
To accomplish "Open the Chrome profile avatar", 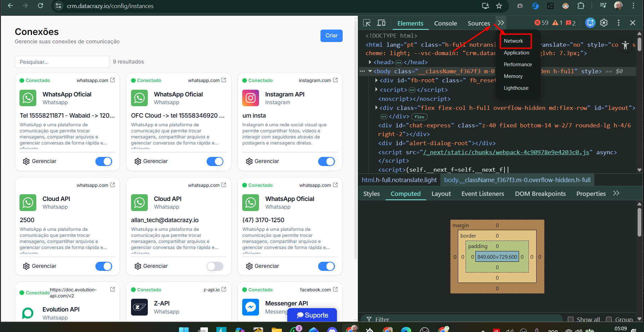I will (x=618, y=6).
